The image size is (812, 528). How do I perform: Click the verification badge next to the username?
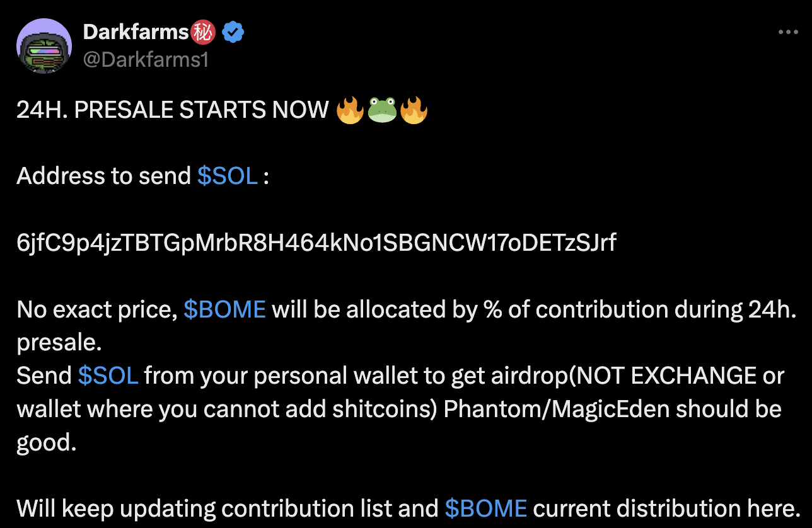(233, 32)
